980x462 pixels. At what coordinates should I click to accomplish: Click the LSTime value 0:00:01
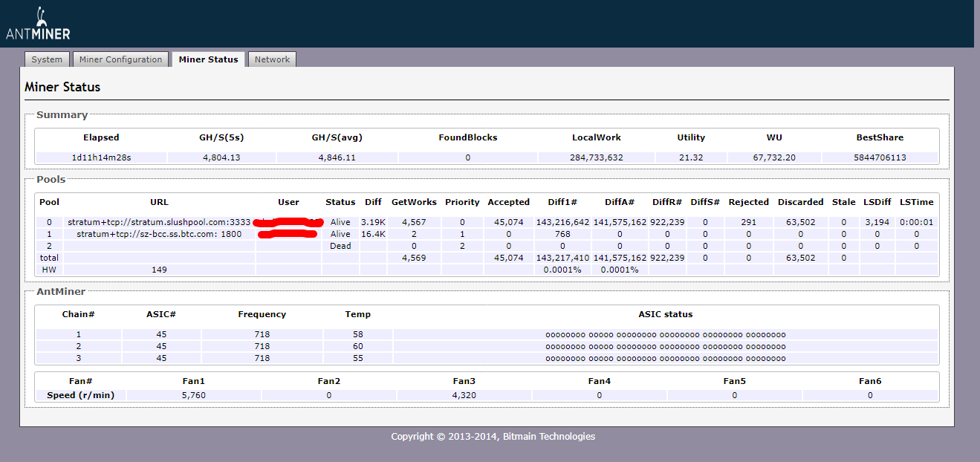[x=916, y=222]
